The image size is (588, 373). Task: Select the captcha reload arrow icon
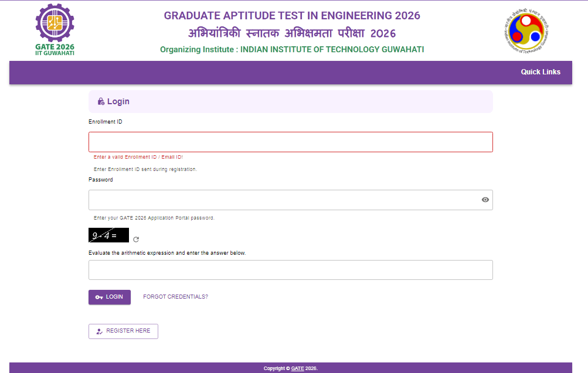135,239
